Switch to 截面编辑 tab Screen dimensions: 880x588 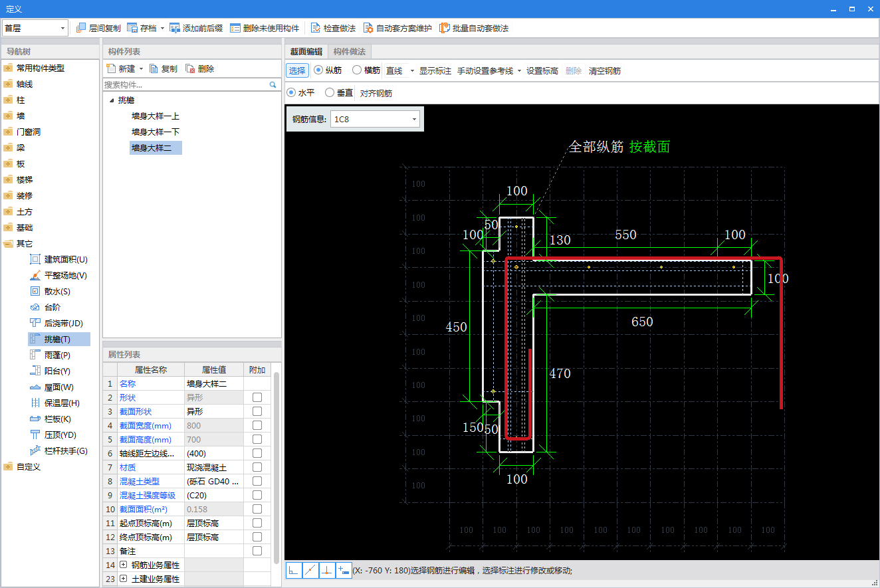pyautogui.click(x=306, y=51)
